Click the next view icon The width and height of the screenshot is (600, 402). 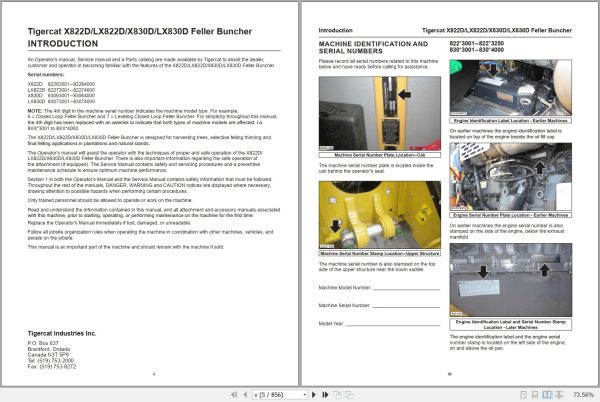tap(349, 395)
